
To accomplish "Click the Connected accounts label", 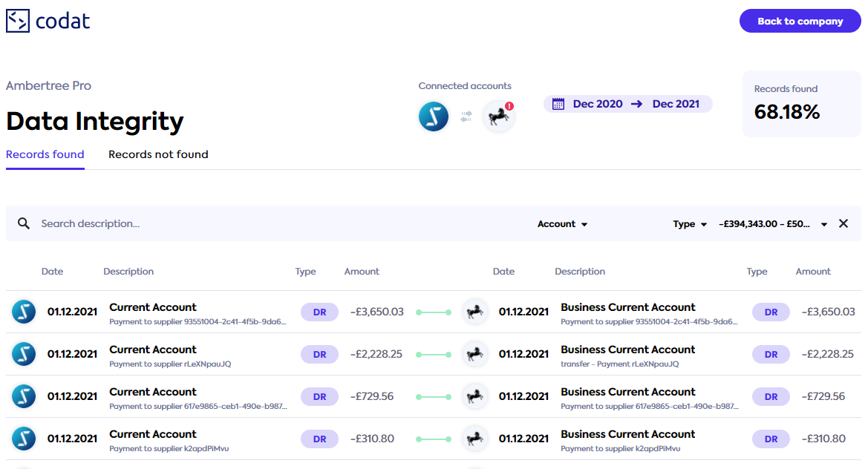I will tap(465, 86).
